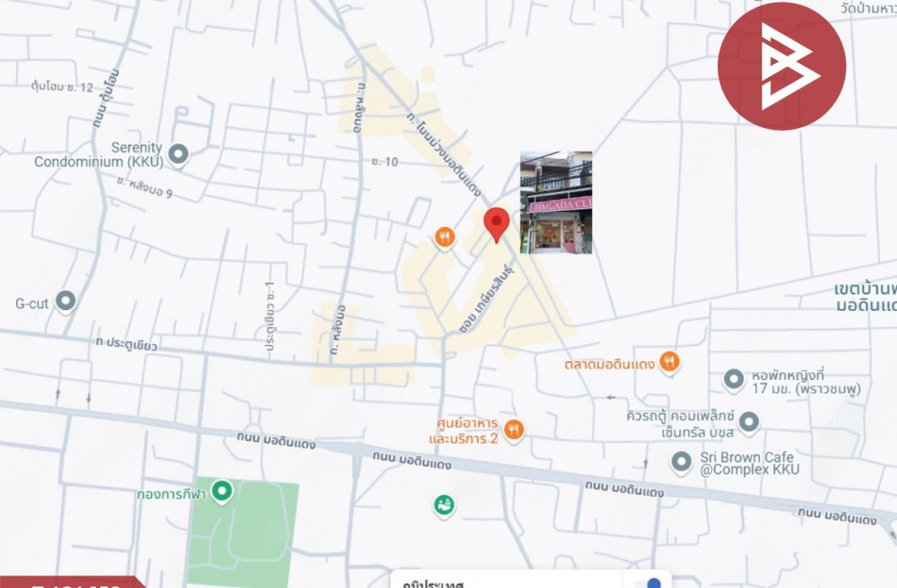
Task: Click the Serenity Condominium (KKU) label
Action: [x=99, y=155]
